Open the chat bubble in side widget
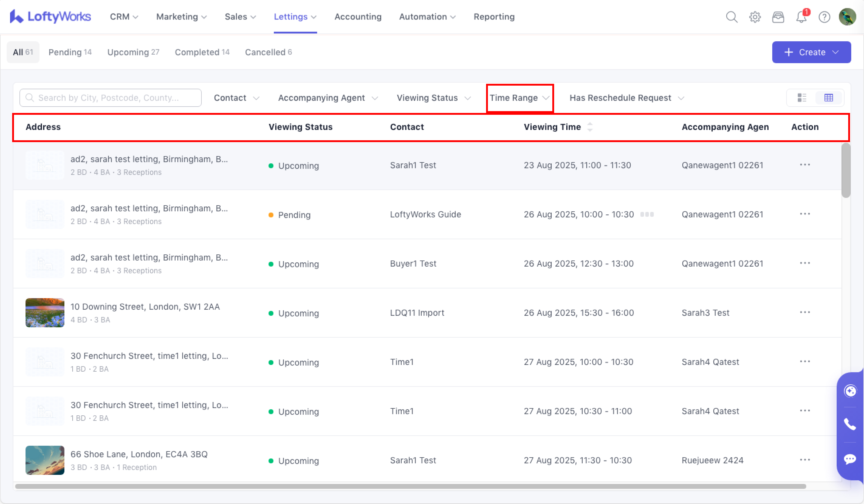 850,459
